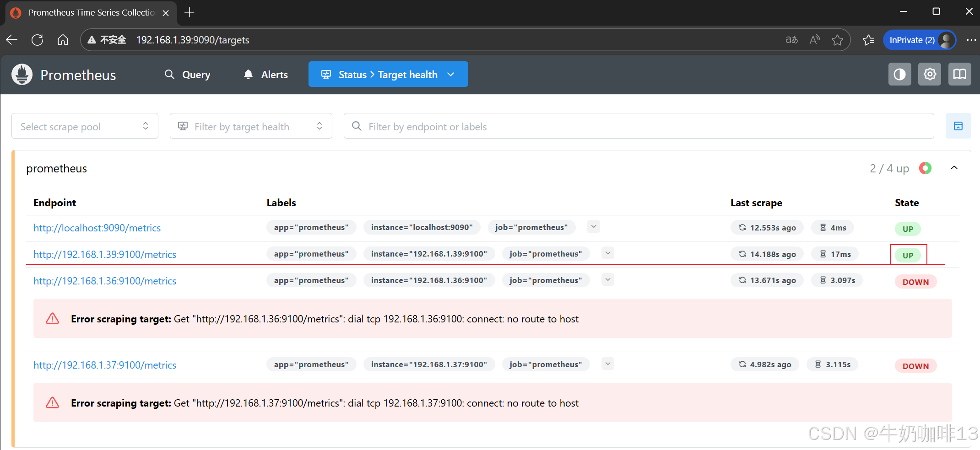Open the Alerts page

tap(266, 75)
